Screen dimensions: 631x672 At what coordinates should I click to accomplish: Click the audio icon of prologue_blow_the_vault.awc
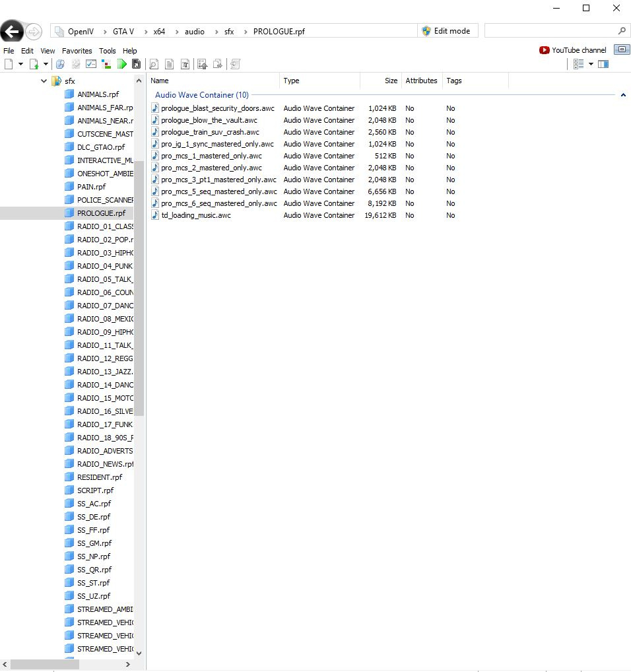coord(155,120)
